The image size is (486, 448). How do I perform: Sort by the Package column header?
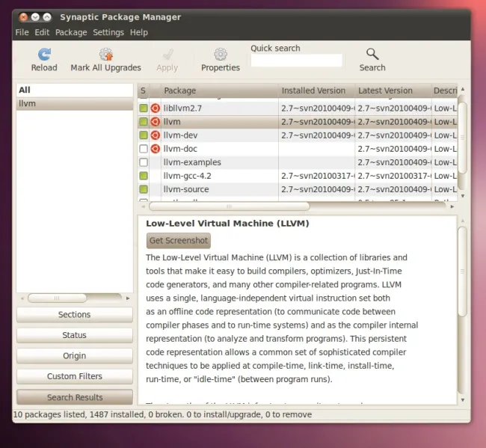point(220,90)
